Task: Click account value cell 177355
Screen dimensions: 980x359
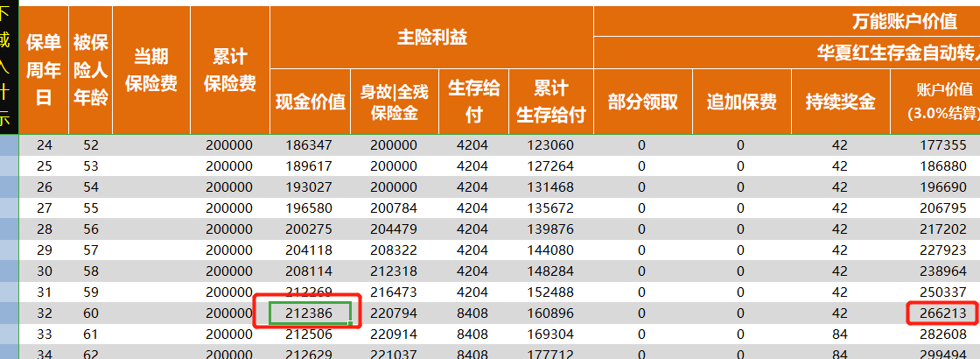Action: (942, 145)
